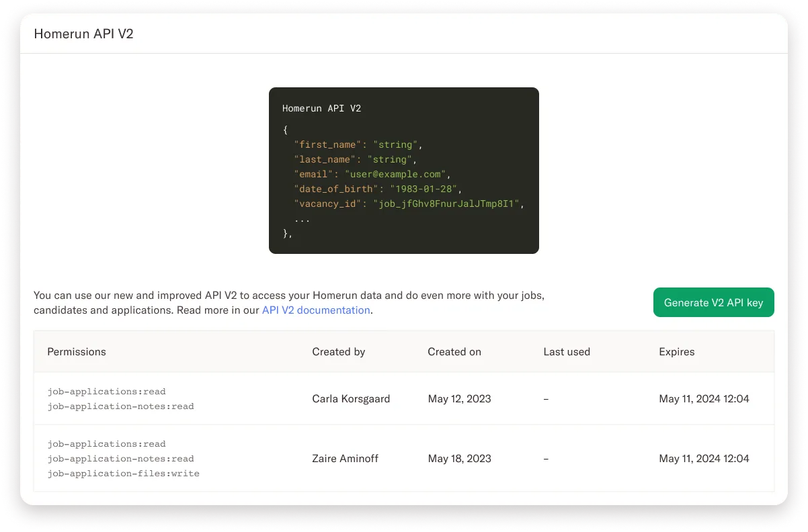Image resolution: width=808 pixels, height=532 pixels.
Task: Click job-application-files:write permission text
Action: (123, 474)
